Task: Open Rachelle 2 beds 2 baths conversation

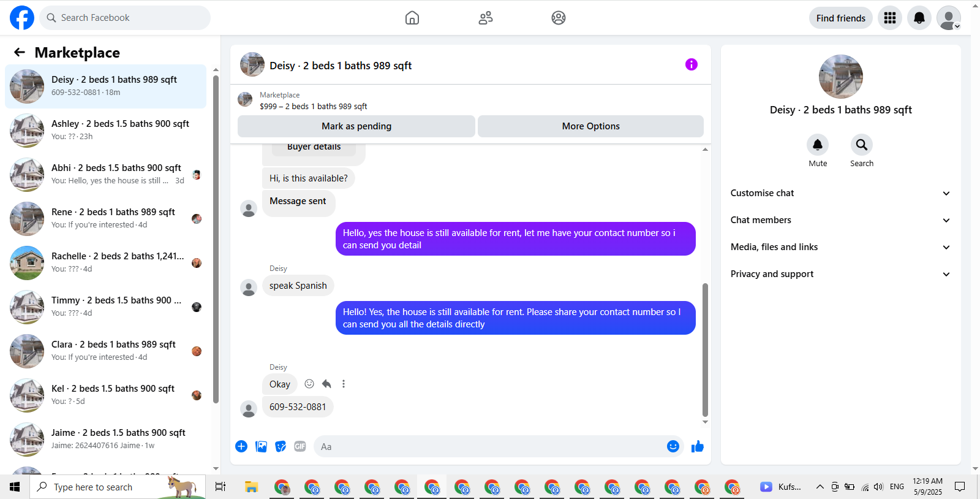Action: click(105, 263)
